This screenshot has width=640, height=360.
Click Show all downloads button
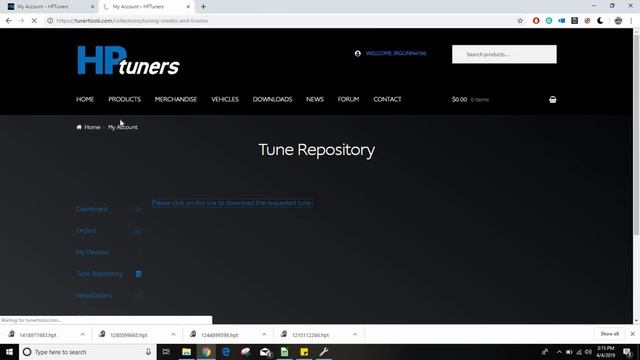click(609, 334)
